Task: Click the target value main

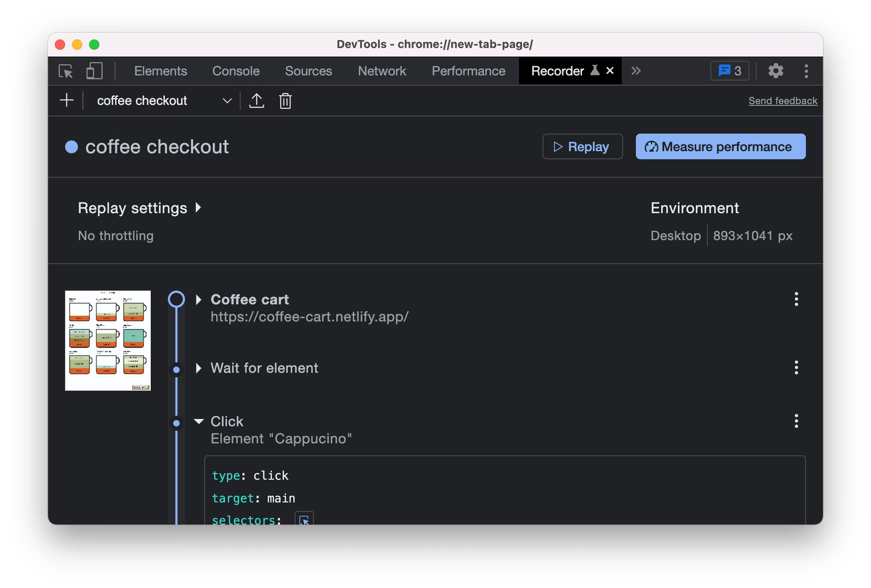Action: point(281,498)
